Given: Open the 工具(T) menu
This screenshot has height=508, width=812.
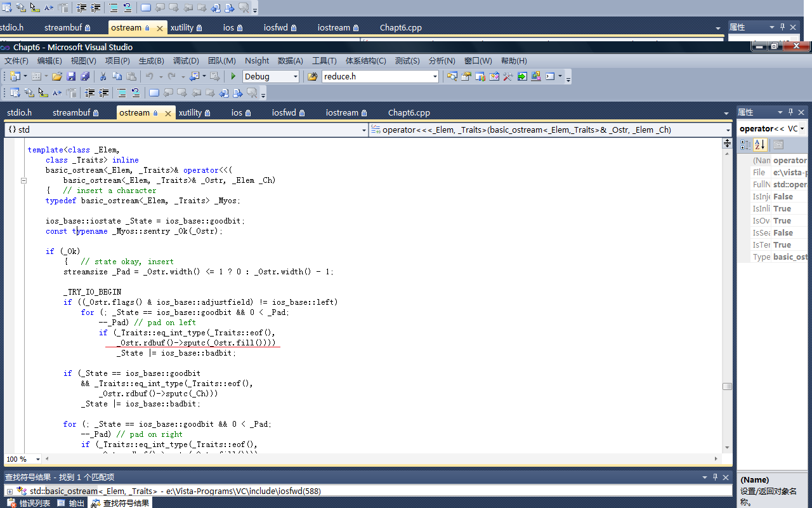Looking at the screenshot, I should (324, 61).
